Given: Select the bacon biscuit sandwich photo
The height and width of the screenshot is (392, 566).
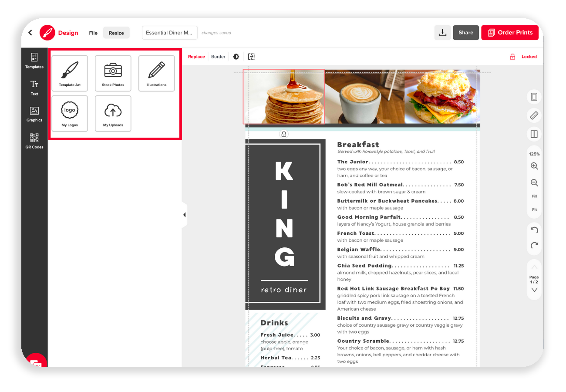Looking at the screenshot, I should (x=442, y=97).
